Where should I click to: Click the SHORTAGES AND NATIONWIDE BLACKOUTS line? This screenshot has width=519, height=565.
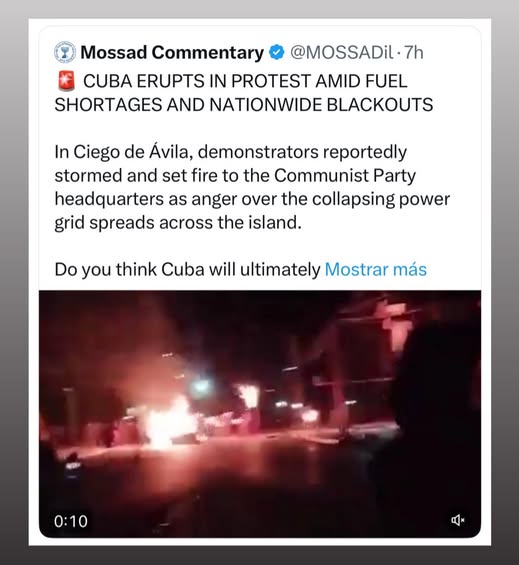(x=244, y=105)
